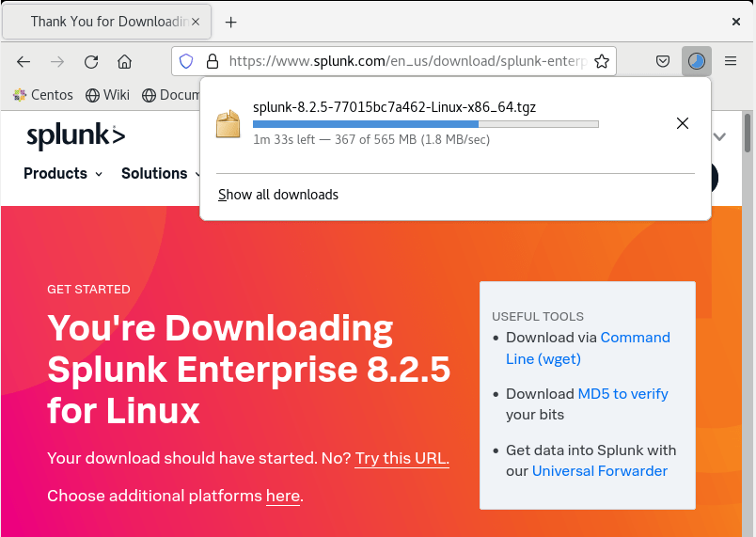Screen dimensions: 756x537
Task: Expand the Products menu
Action: point(63,174)
